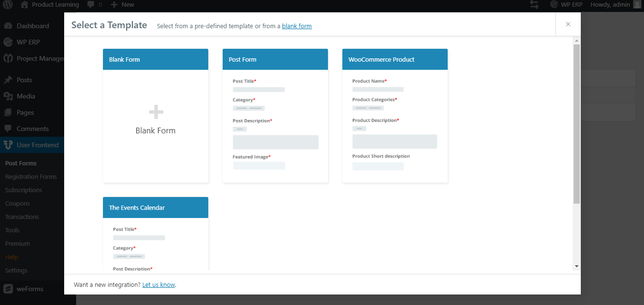This screenshot has width=644, height=305.
Task: Select The Events Calendar template header
Action: click(156, 207)
